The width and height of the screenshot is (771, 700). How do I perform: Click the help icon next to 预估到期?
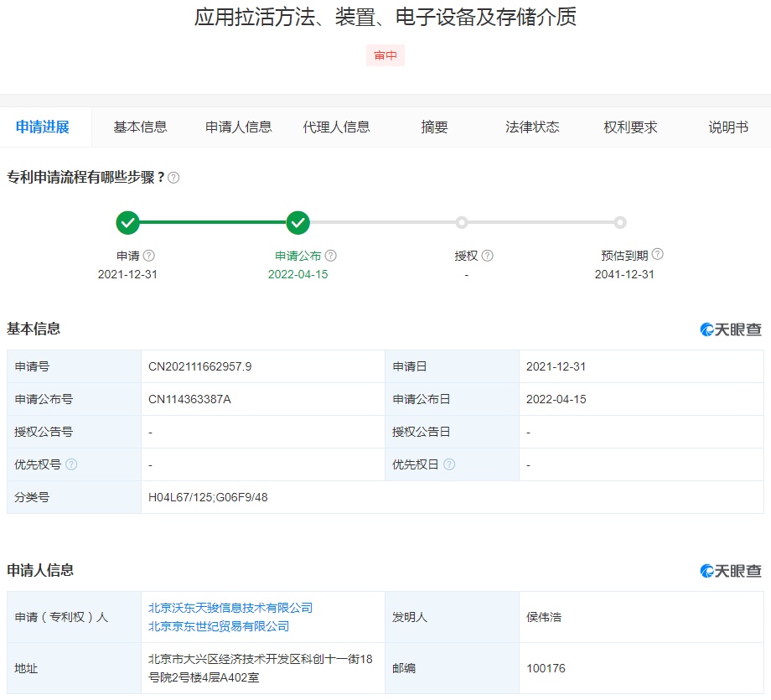(658, 255)
